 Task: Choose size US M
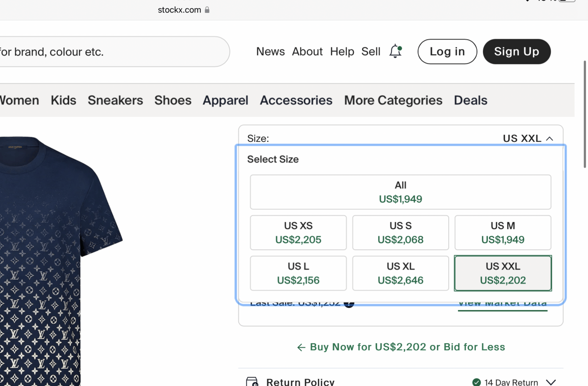[503, 232]
